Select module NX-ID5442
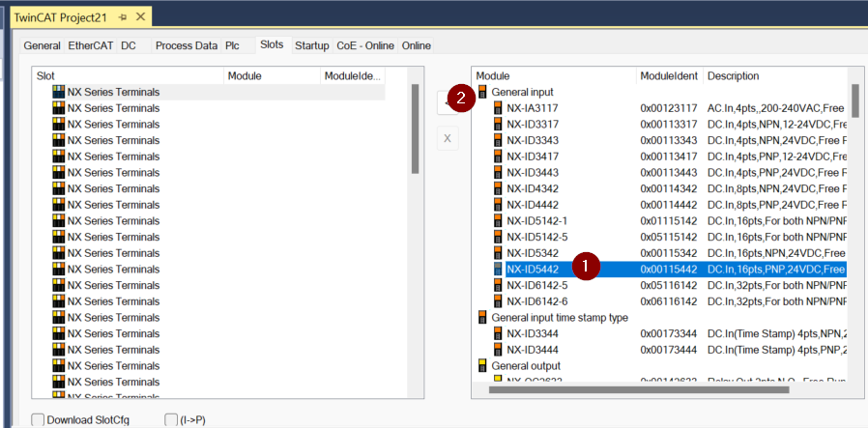Viewport: 868px width, 428px height. tap(533, 270)
